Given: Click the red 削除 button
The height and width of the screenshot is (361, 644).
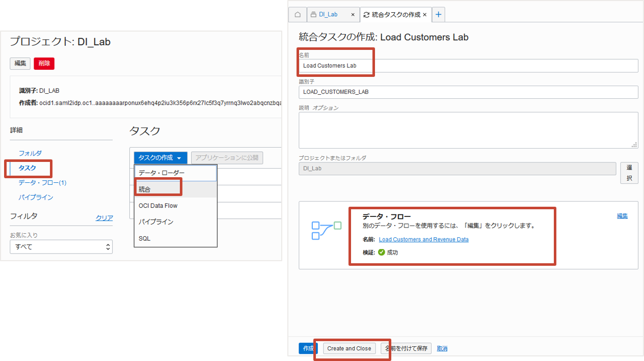Looking at the screenshot, I should [x=44, y=63].
